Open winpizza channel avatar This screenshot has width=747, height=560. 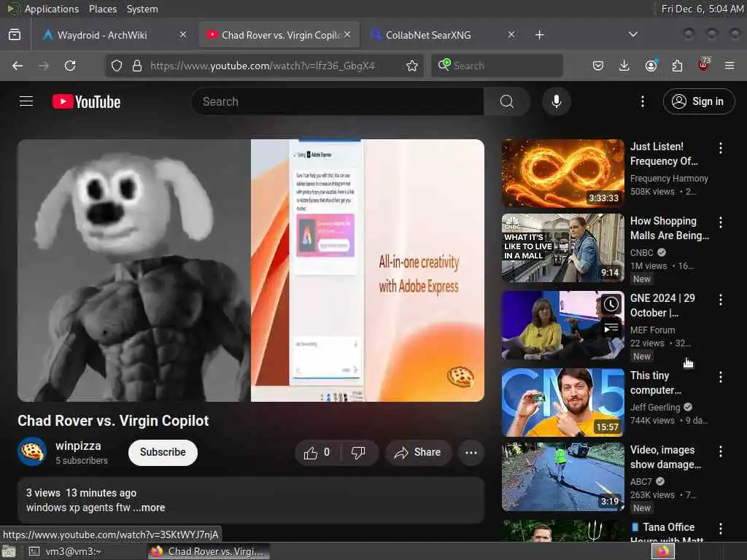pos(32,451)
